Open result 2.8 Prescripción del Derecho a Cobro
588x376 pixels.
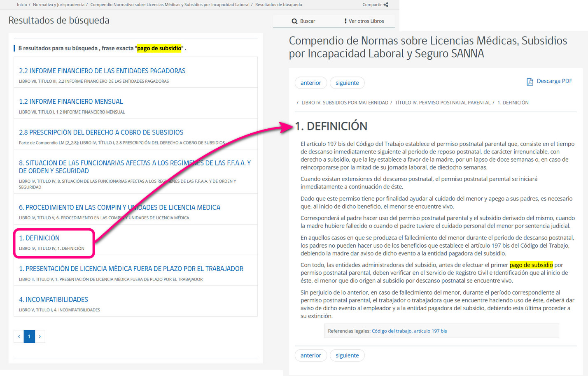[101, 132]
